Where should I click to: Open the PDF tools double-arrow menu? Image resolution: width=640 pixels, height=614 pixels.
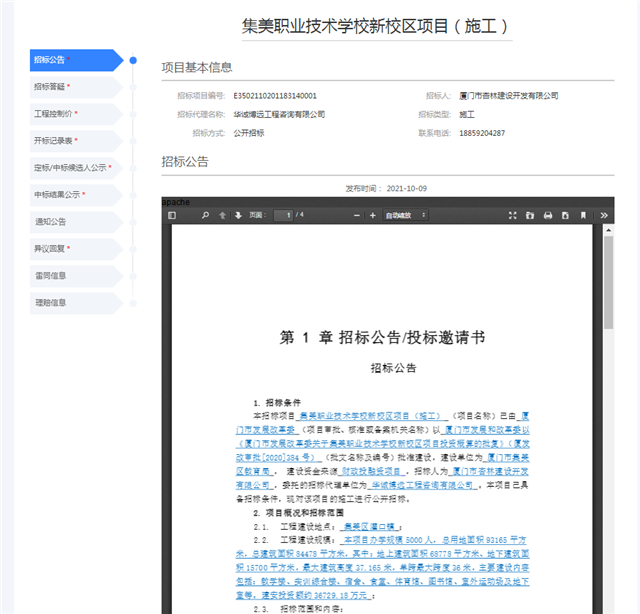coord(604,215)
